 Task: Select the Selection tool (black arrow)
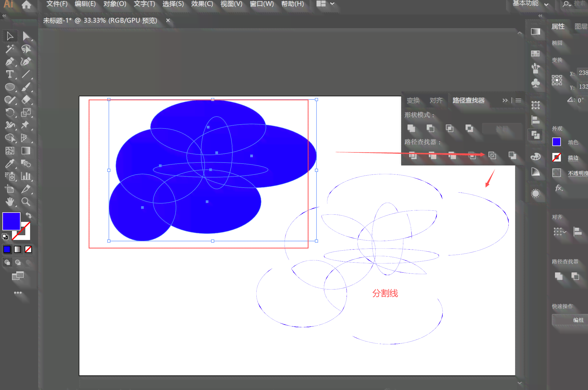coord(10,36)
